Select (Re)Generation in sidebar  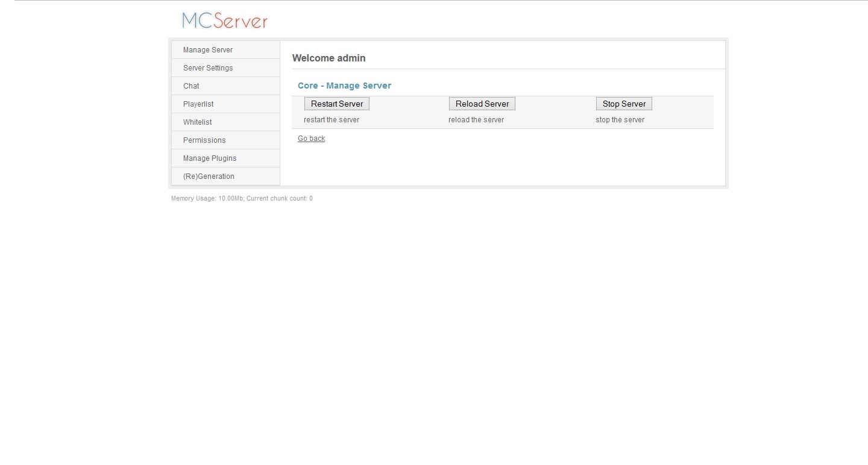pos(225,176)
